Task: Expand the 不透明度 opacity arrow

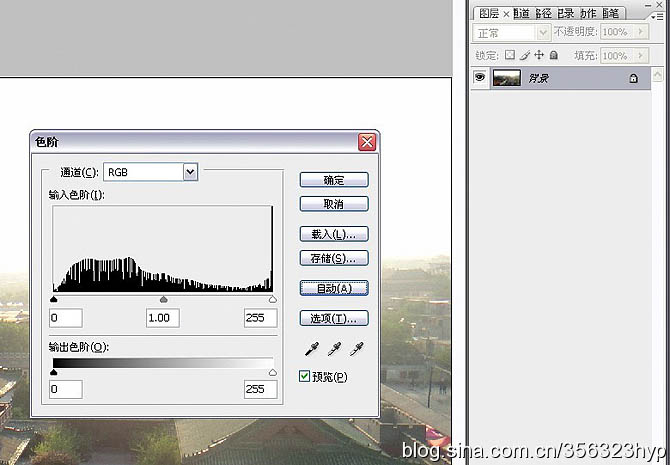Action: [x=641, y=32]
